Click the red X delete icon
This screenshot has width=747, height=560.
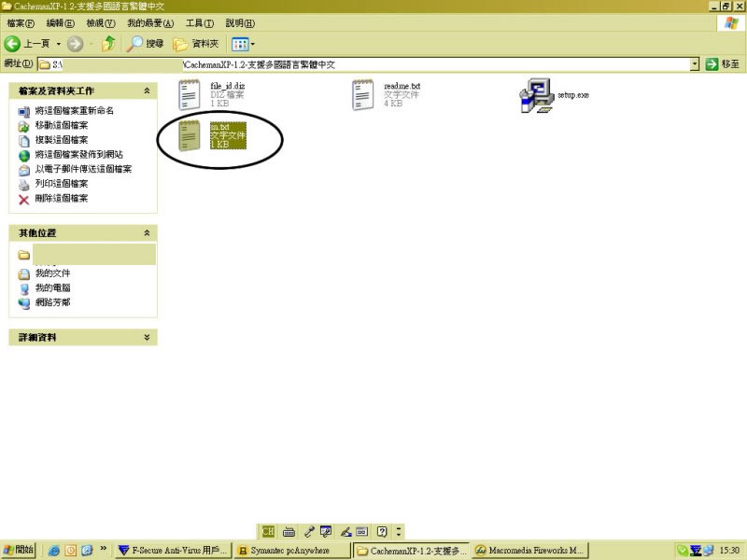24,200
